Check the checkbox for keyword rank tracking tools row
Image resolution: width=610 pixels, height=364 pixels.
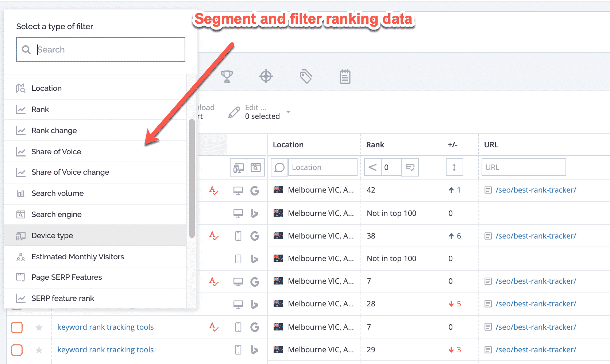16,327
